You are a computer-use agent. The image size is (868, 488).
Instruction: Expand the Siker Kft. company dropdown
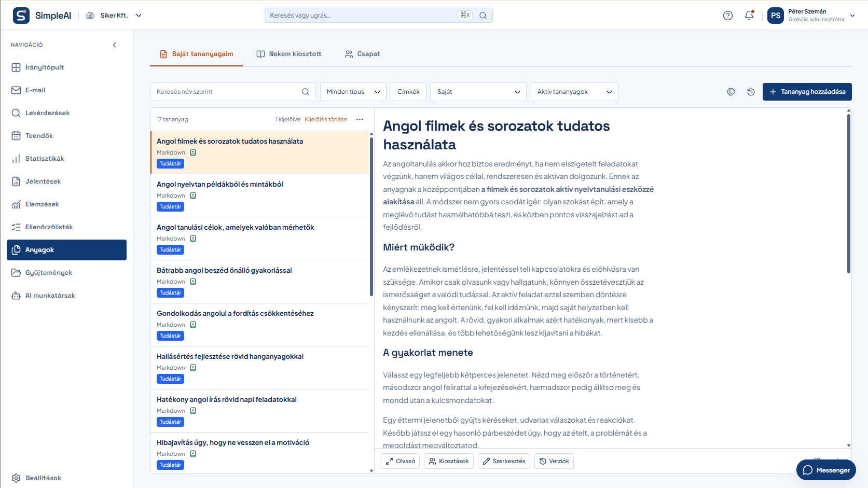[x=114, y=16]
